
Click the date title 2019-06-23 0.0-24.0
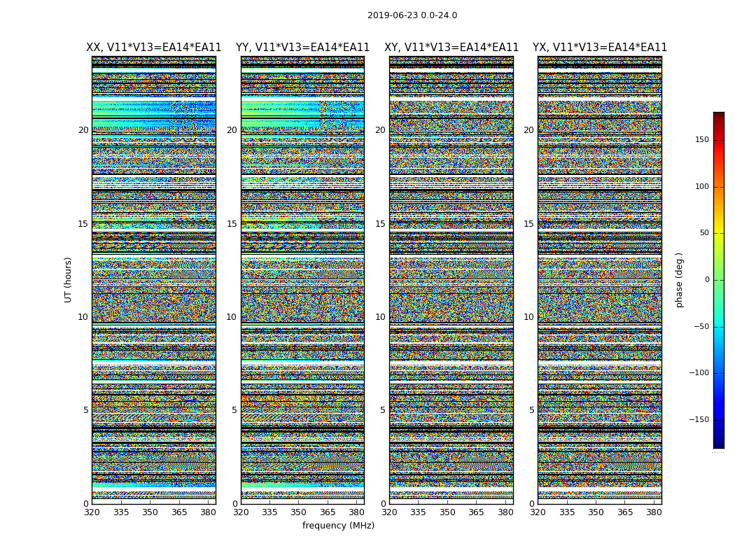pyautogui.click(x=412, y=15)
